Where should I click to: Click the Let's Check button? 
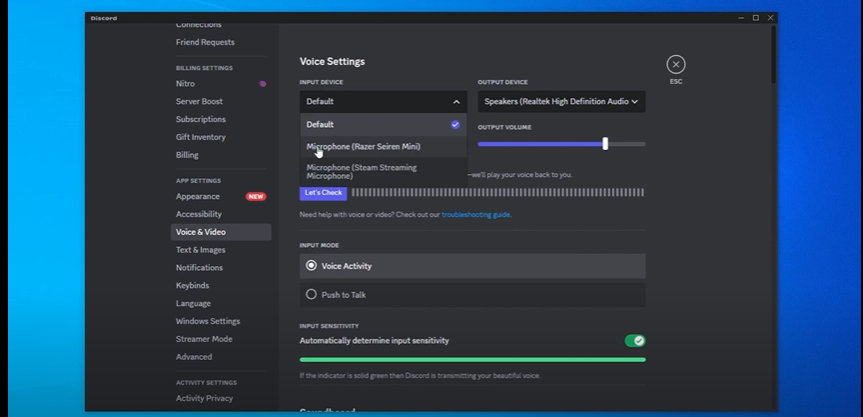click(323, 193)
